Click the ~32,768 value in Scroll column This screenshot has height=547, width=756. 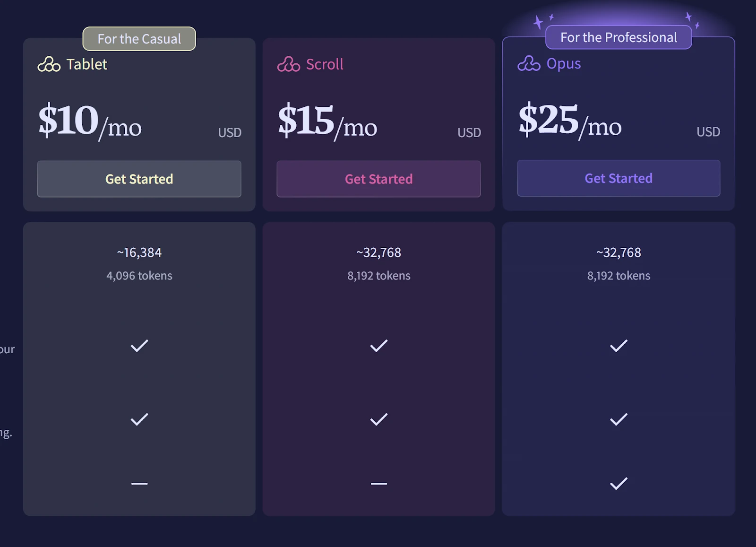tap(378, 252)
